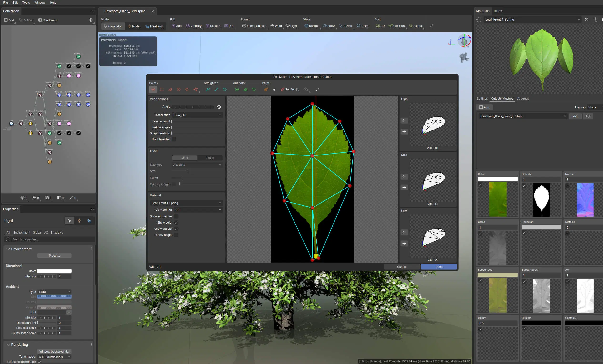Click the Done button to confirm mesh edit
Screen dimensions: 603x364
pos(439,267)
